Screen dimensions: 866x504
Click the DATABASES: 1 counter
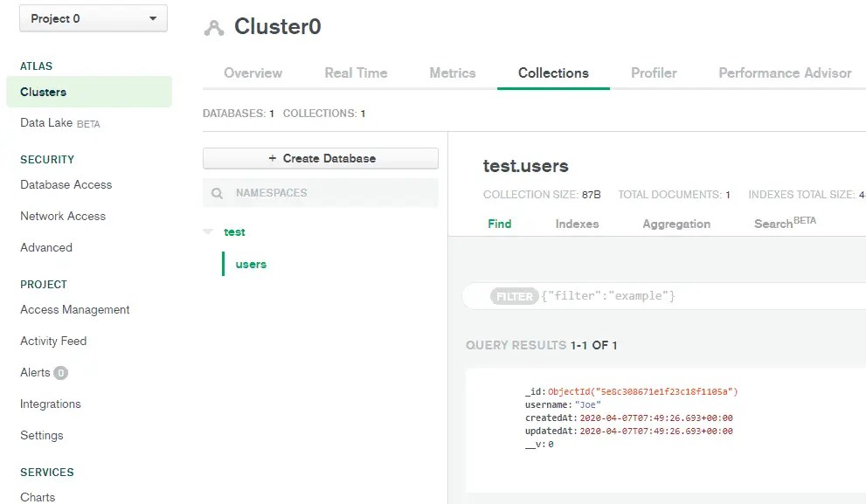pos(239,114)
